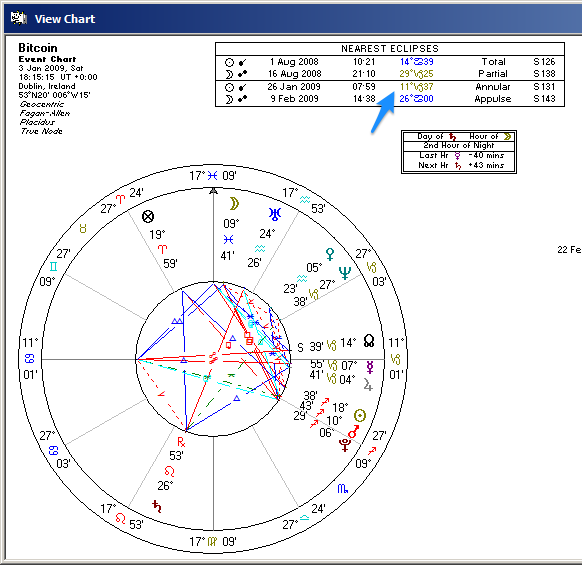Select the North Node glyph
Screen dimensions: 582x565
tap(369, 341)
